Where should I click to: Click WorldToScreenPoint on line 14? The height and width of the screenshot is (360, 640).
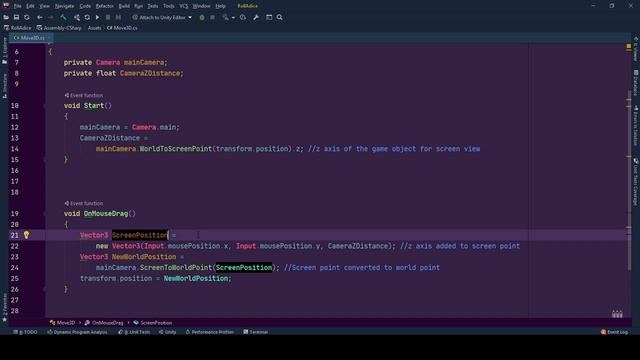coord(176,149)
